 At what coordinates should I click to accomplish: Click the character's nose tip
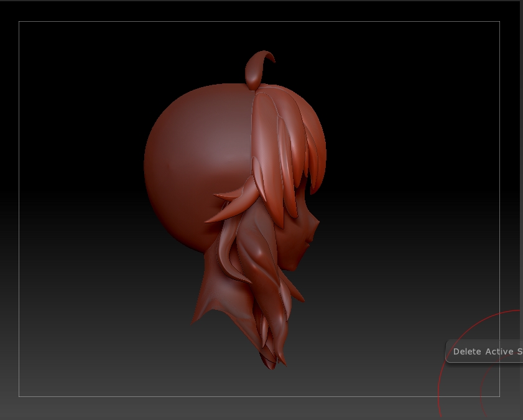pyautogui.click(x=317, y=221)
